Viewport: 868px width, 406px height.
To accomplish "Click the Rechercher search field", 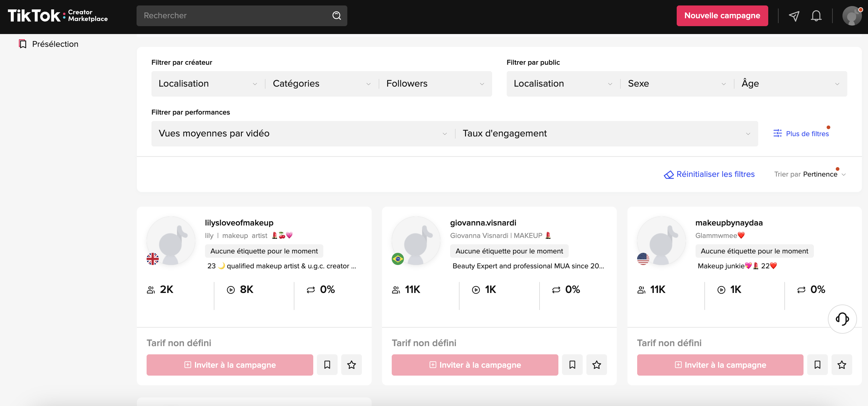I will pyautogui.click(x=232, y=15).
